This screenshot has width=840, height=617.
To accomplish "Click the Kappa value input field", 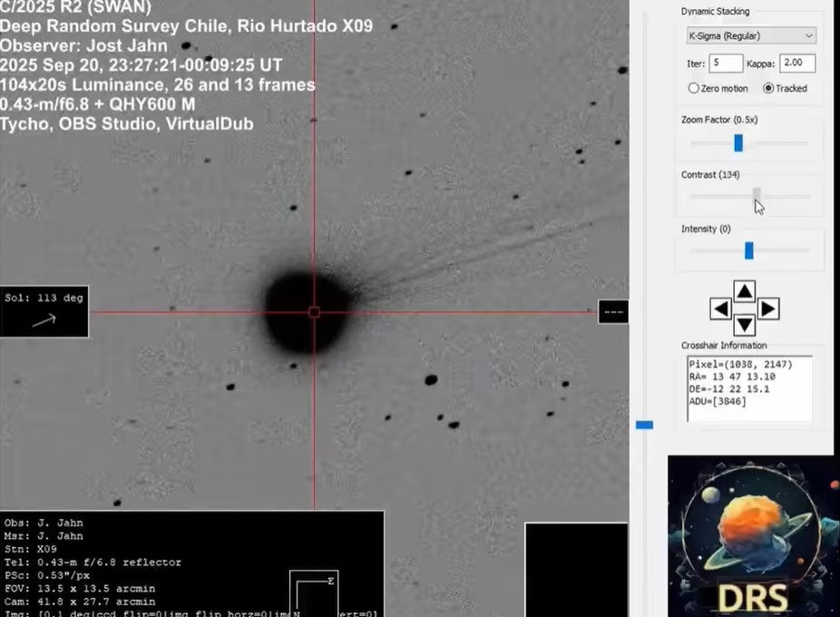I will click(x=796, y=64).
